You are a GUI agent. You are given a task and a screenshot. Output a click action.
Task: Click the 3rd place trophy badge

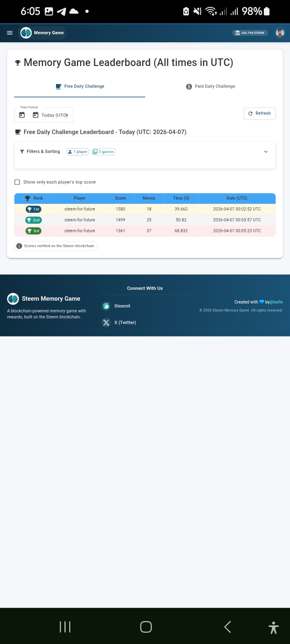(33, 231)
